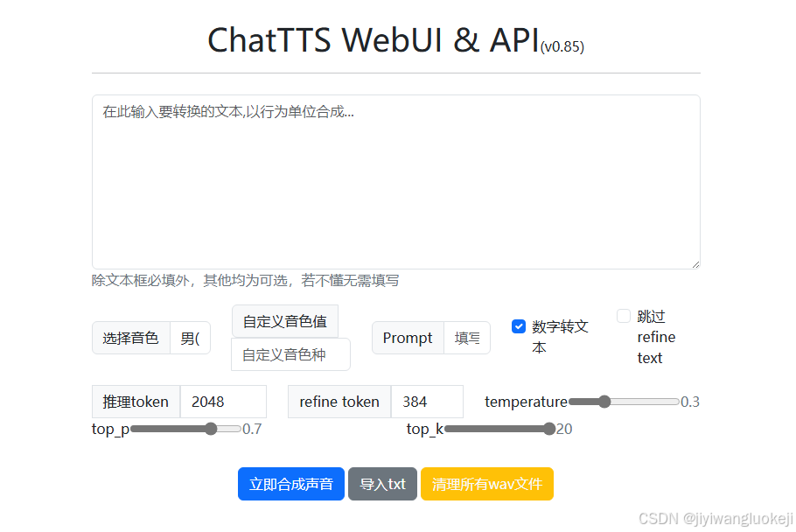Click the 推理token value field
Image resolution: width=796 pixels, height=532 pixels.
(223, 402)
